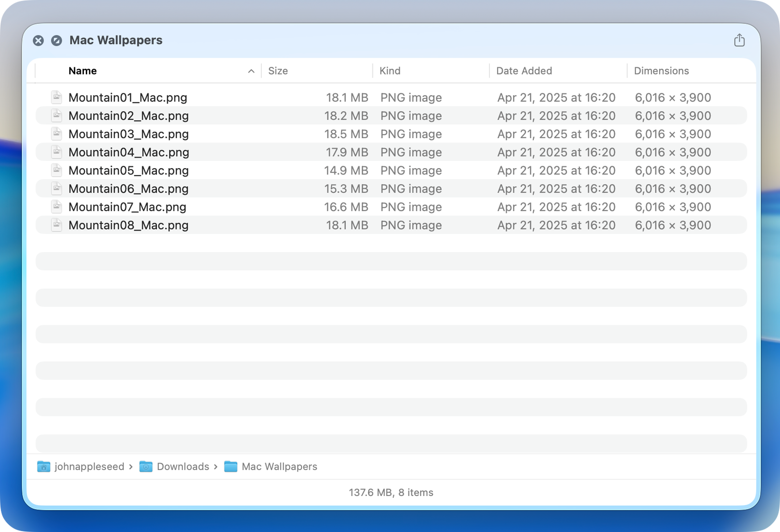780x532 pixels.
Task: Click the circular slash button beside close
Action: click(x=57, y=40)
